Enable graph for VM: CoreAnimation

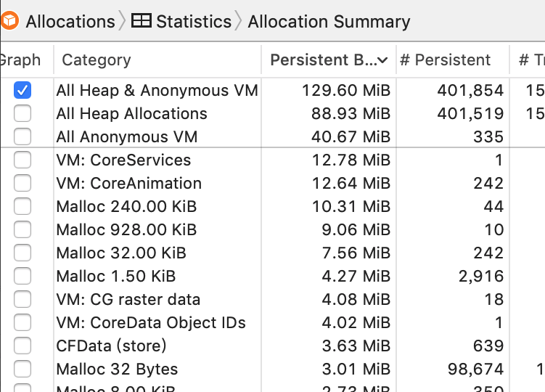[22, 184]
